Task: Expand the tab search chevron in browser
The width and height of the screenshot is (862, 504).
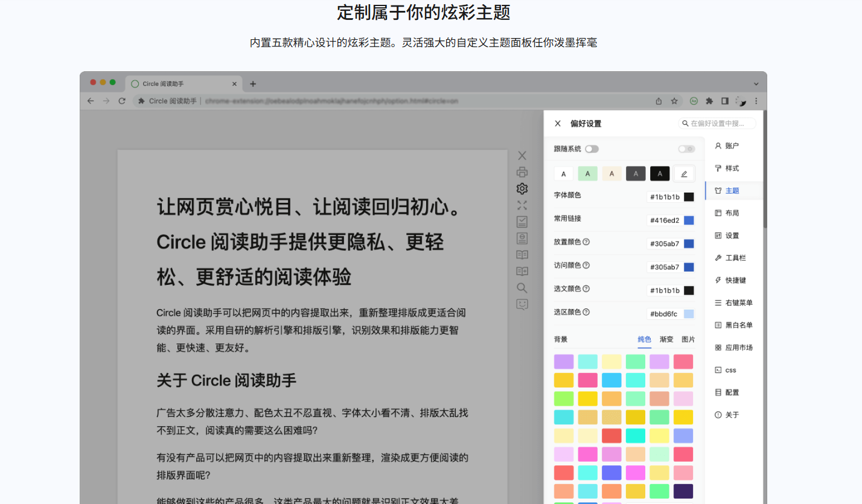Action: coord(756,84)
